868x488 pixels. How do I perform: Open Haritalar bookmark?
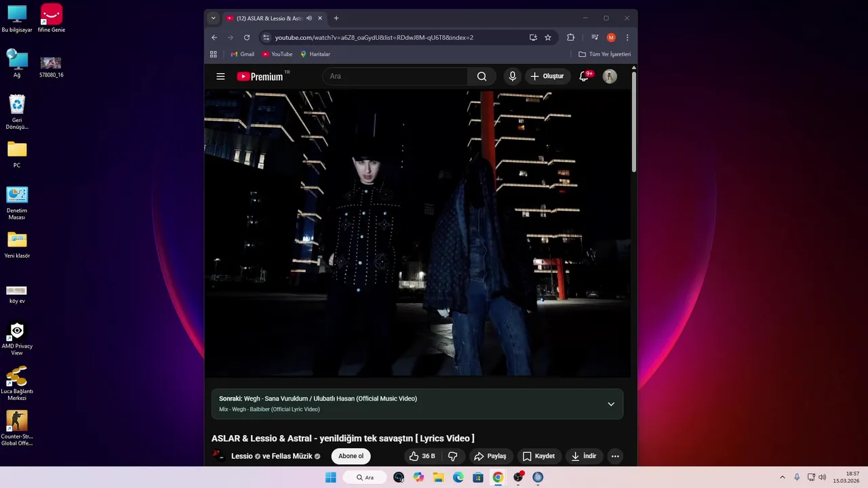315,54
